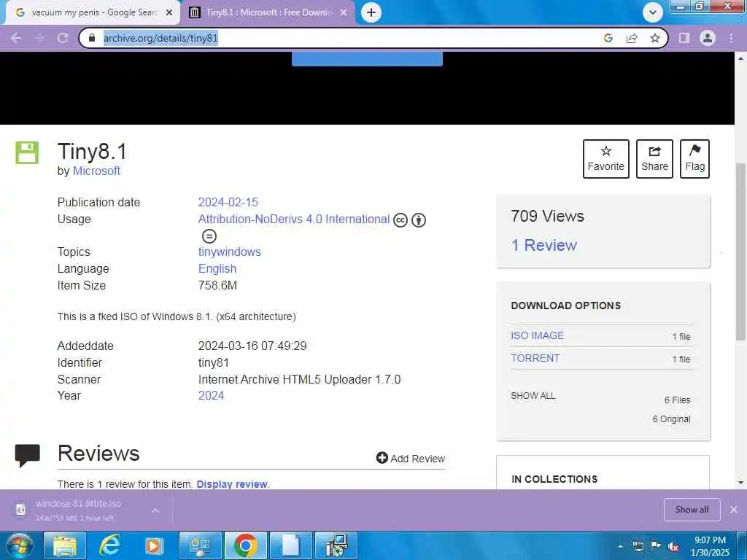The width and height of the screenshot is (747, 560).
Task: Open the 1 Review link
Action: click(x=543, y=245)
